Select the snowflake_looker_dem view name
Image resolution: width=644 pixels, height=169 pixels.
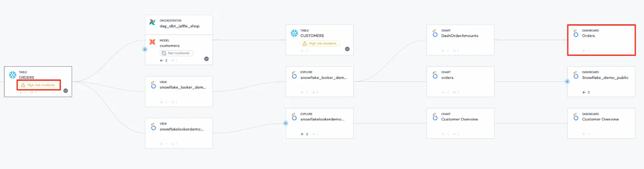[x=183, y=87]
